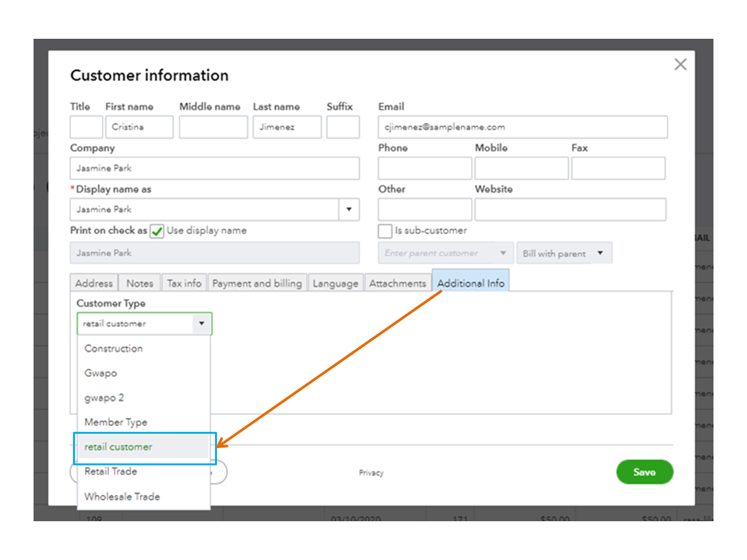Switch to the Address tab
Screen dimensions: 747x560
93,283
